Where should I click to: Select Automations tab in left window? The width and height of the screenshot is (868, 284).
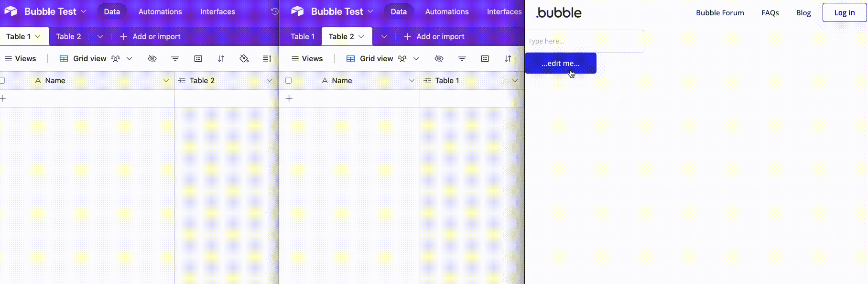[x=160, y=11]
